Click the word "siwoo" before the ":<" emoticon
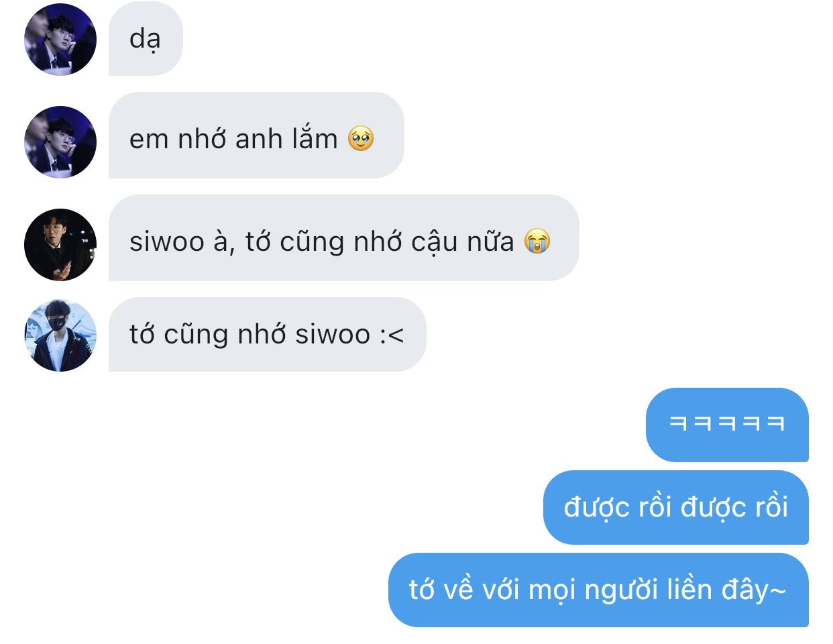 click(x=333, y=335)
